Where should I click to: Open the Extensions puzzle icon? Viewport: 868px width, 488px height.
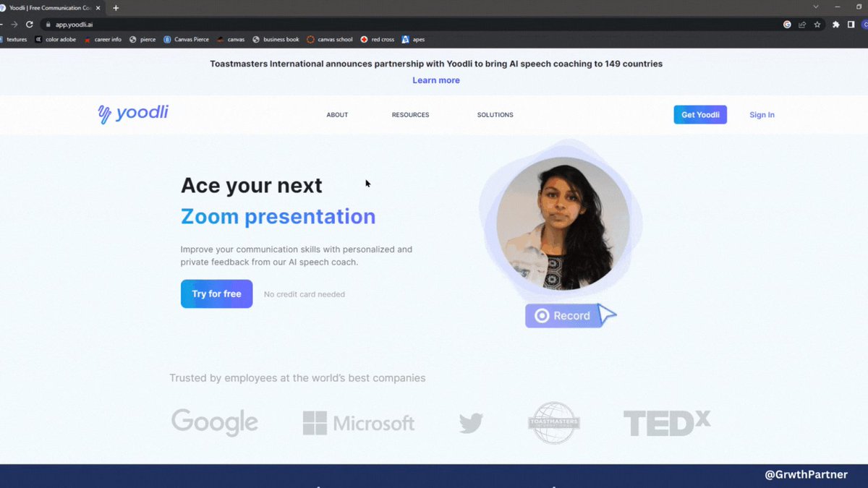[x=836, y=24]
